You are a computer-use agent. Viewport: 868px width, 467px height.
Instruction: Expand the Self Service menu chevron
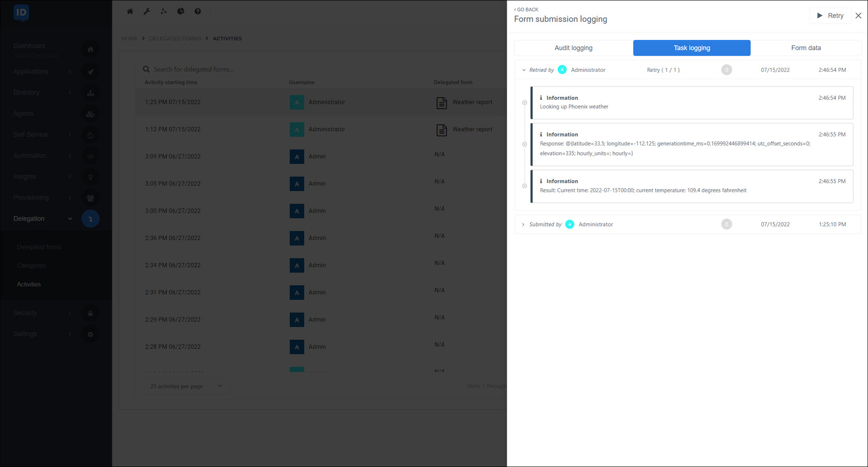tap(70, 135)
